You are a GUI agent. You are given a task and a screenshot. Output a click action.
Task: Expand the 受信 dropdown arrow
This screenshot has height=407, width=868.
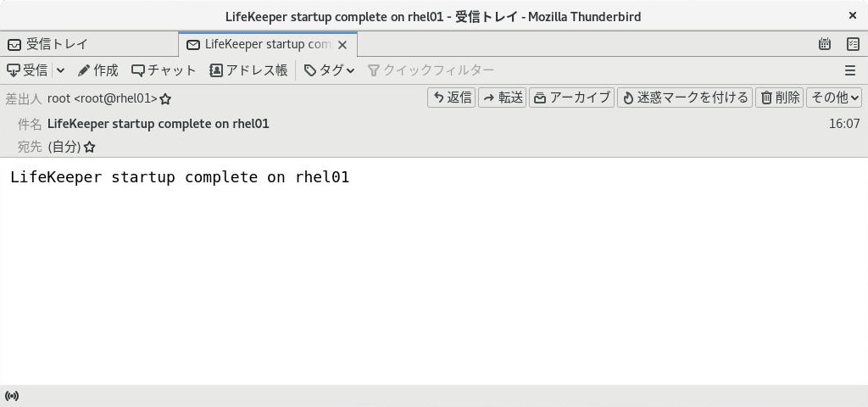click(x=61, y=70)
